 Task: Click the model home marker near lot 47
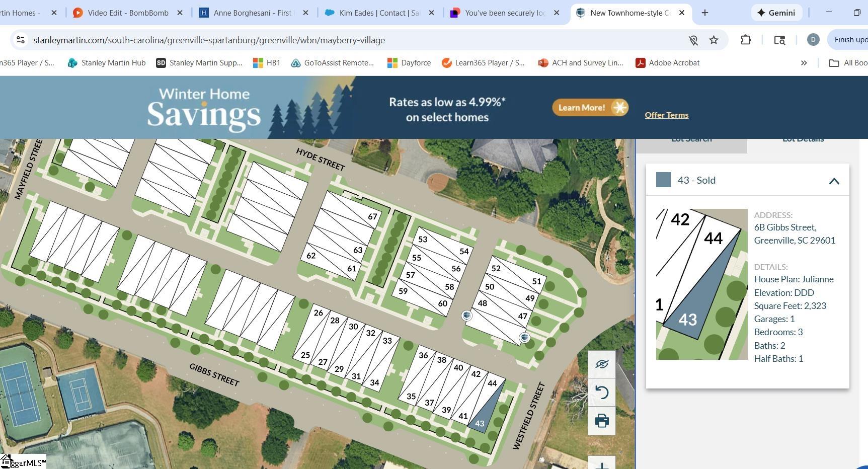coord(524,338)
